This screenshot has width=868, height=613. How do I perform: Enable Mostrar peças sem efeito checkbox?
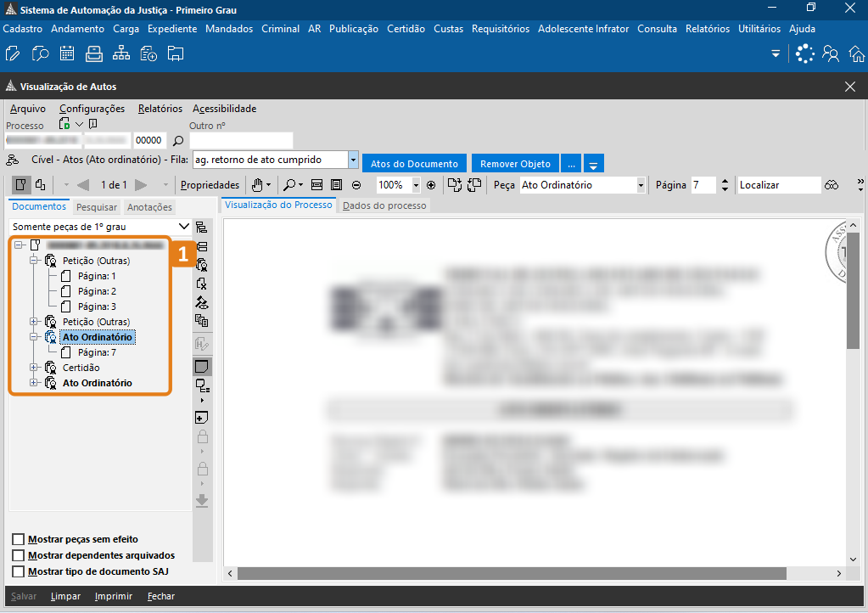point(19,539)
